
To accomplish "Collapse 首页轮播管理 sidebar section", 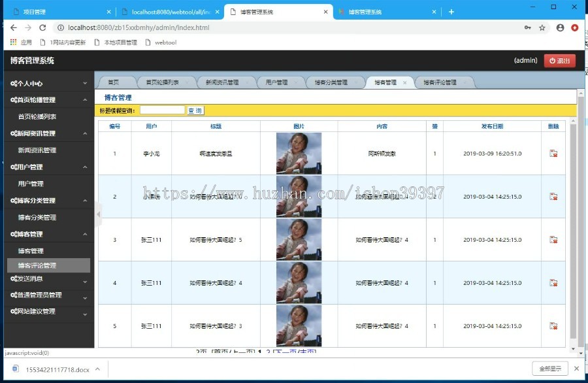I will (x=49, y=100).
